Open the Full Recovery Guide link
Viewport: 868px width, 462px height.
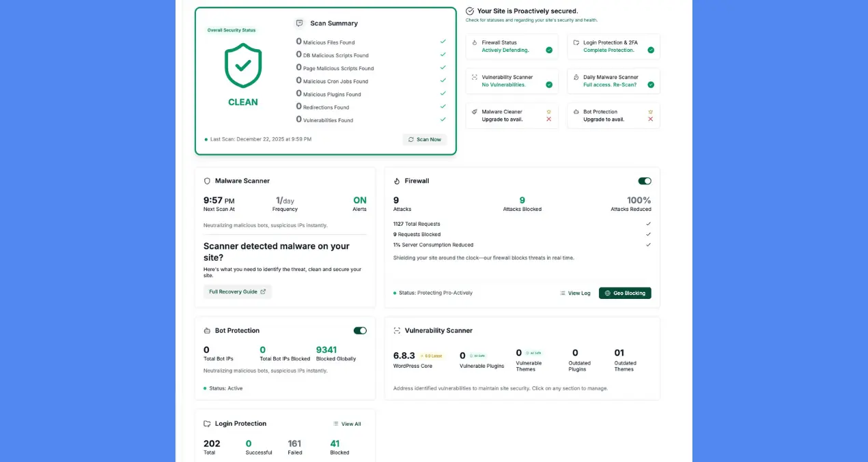pos(237,291)
